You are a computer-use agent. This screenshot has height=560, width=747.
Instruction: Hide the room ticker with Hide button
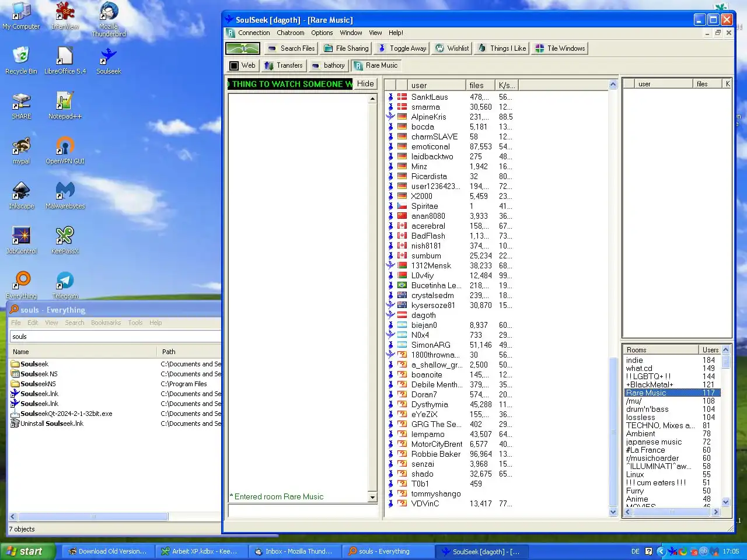click(x=365, y=84)
